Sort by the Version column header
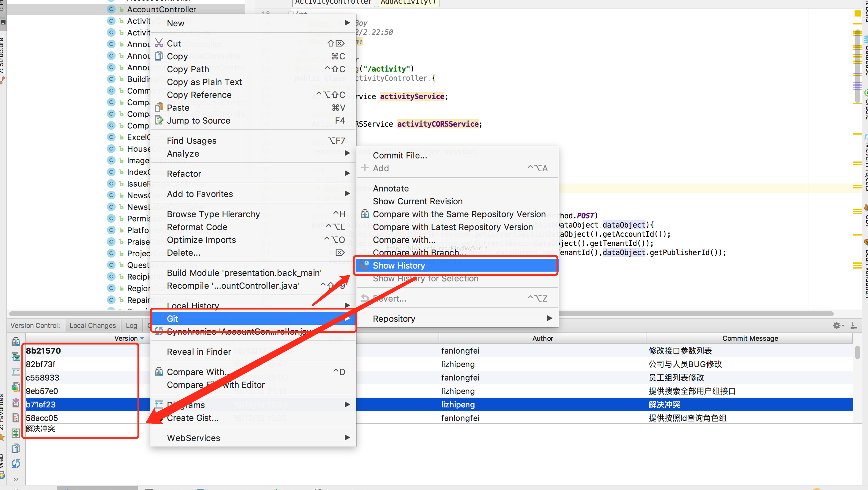This screenshot has width=868, height=490. click(126, 338)
